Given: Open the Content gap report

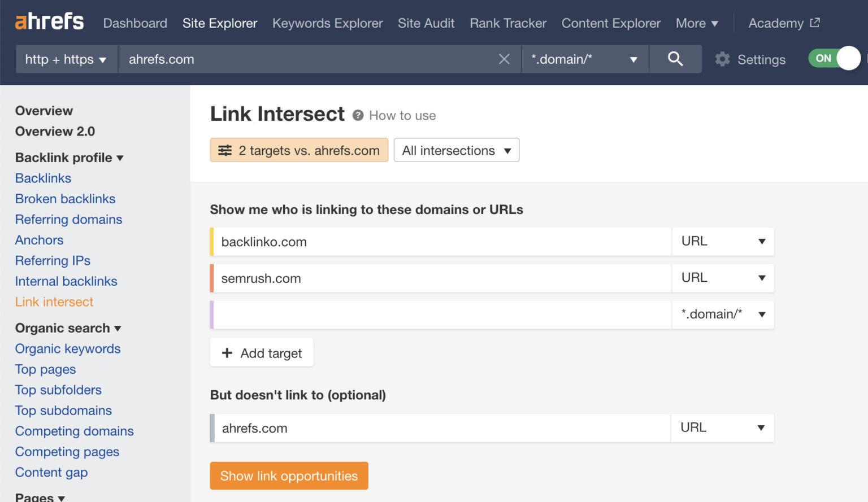Looking at the screenshot, I should (x=51, y=472).
